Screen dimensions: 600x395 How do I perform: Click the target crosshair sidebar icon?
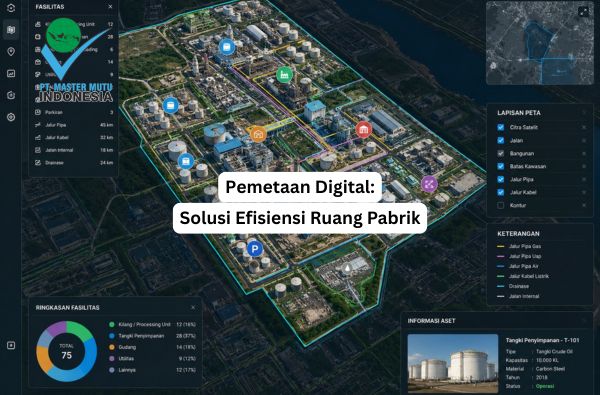(11, 117)
